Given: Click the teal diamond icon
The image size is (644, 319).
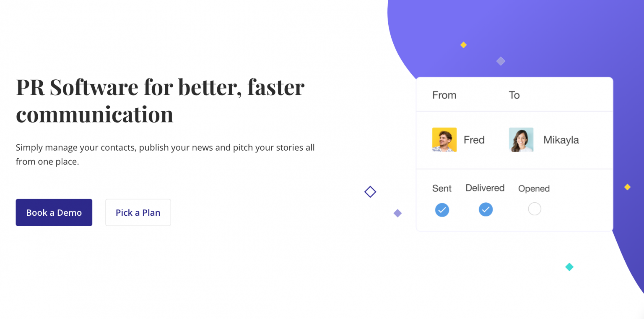Looking at the screenshot, I should (569, 267).
